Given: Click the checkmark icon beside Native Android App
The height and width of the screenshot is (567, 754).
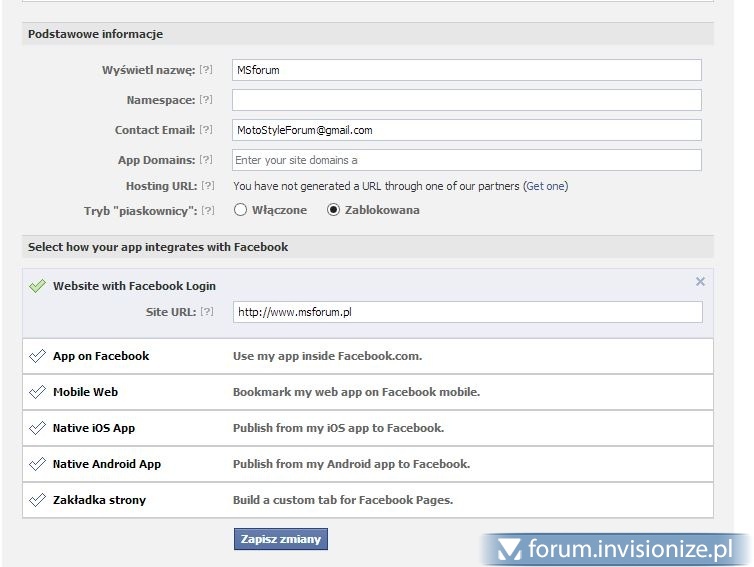Looking at the screenshot, I should 38,464.
